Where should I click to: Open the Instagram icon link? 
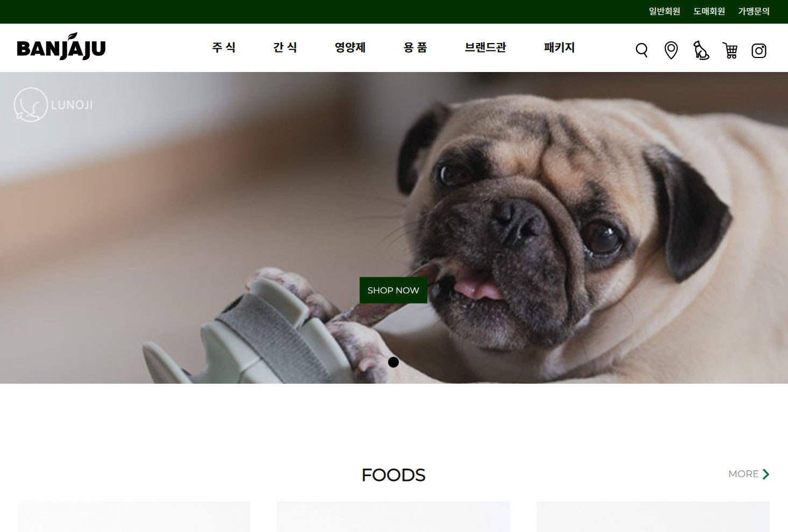(x=759, y=51)
